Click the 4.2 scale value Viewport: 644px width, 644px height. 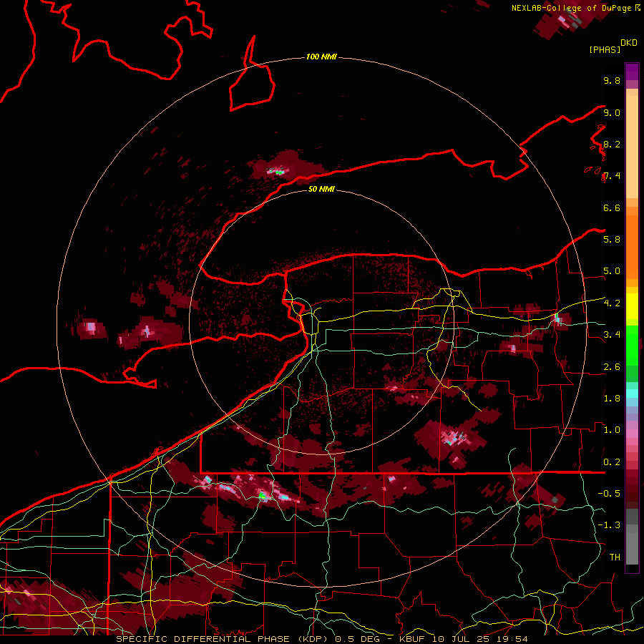(x=612, y=303)
